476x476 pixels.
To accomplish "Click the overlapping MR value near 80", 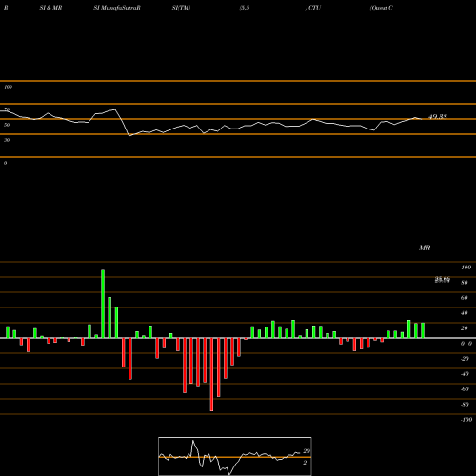I will 443,280.
